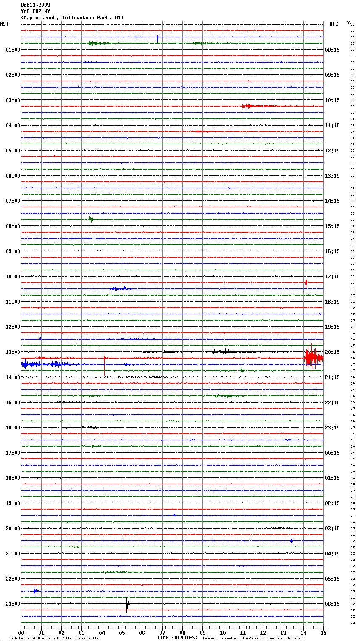This screenshot has height=644, width=357.
Task: Select the 09:00 MST time label
Action: [13, 251]
